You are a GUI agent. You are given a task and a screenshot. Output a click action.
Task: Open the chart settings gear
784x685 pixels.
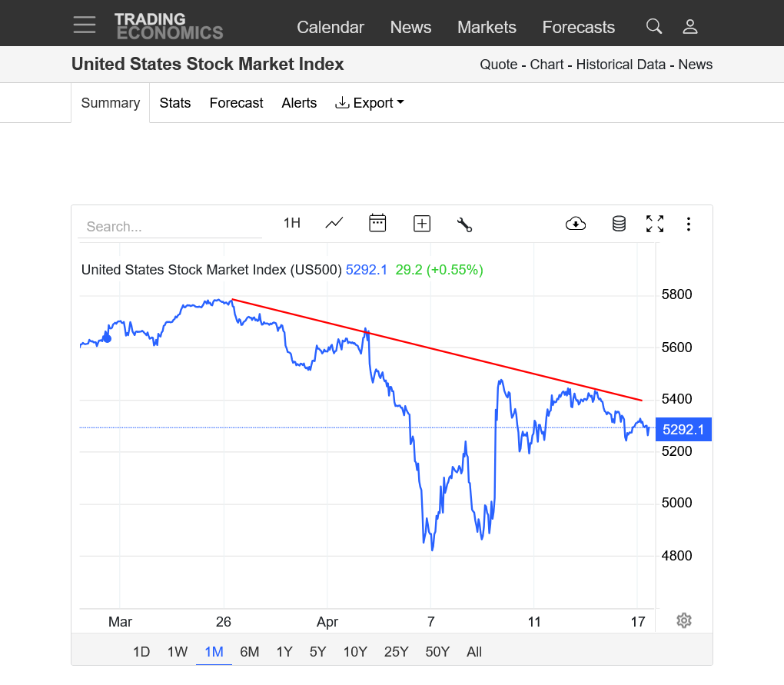[x=684, y=620]
